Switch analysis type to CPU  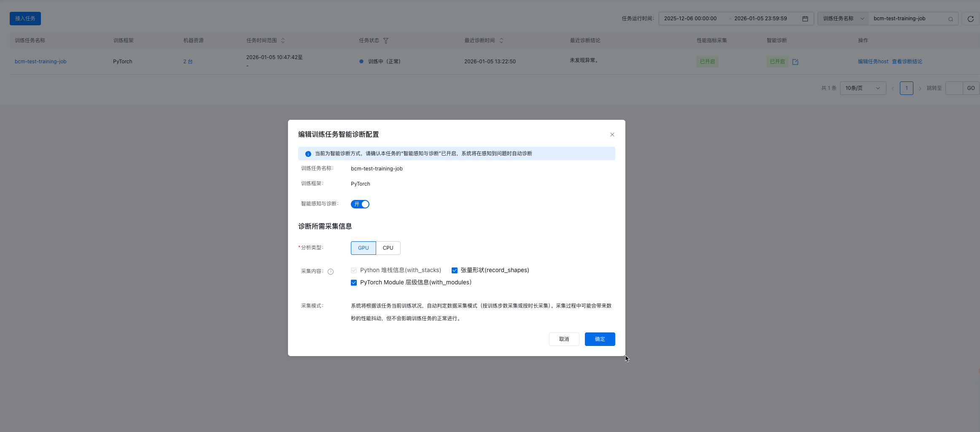click(388, 248)
